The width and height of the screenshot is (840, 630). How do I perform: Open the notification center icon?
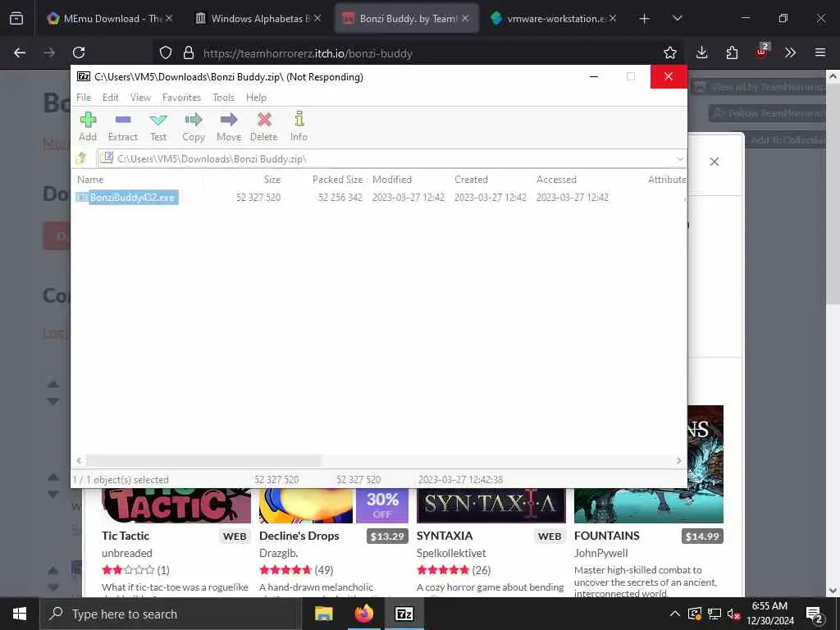815,614
